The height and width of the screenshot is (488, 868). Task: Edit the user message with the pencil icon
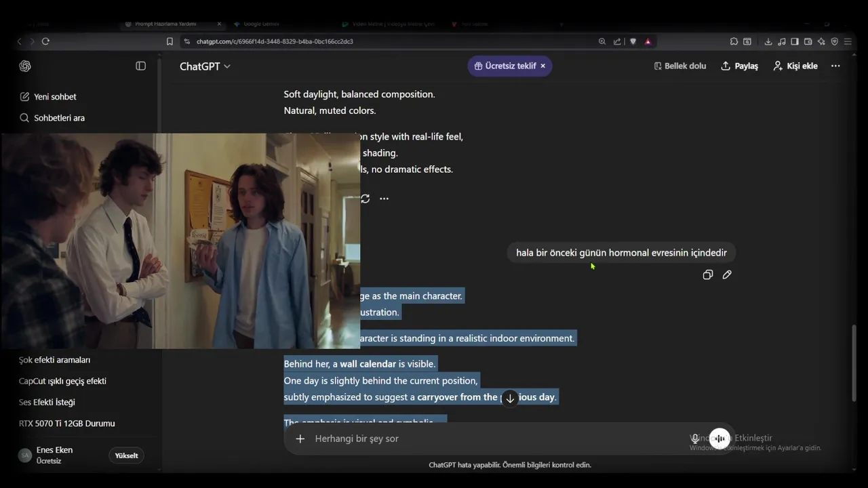pos(727,274)
